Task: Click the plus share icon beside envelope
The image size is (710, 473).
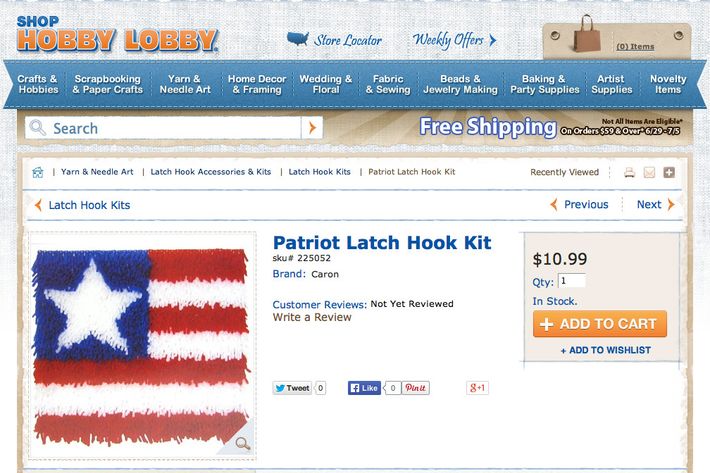Action: coord(669,172)
